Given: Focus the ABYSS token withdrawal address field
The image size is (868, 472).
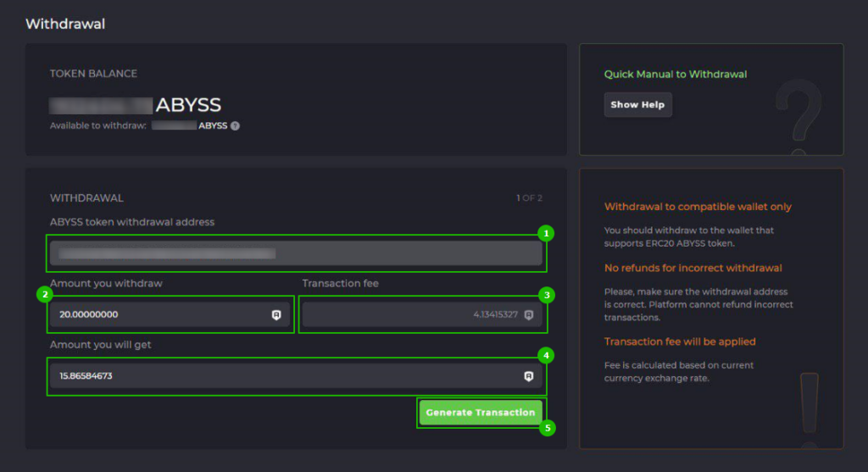Looking at the screenshot, I should (296, 253).
